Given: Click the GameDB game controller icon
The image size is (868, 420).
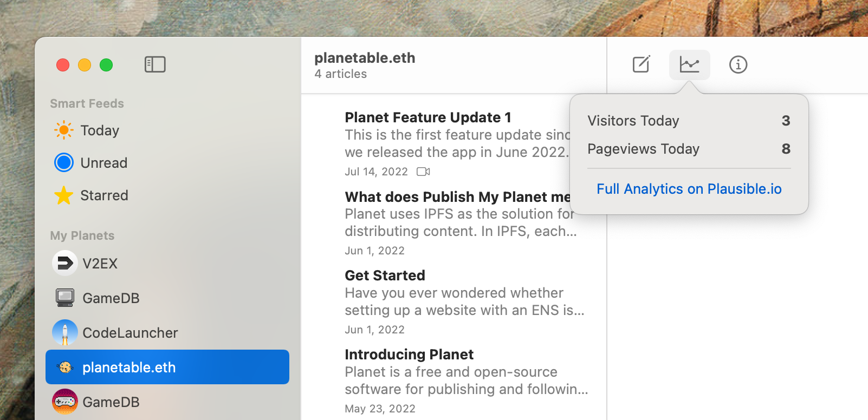Looking at the screenshot, I should (64, 402).
